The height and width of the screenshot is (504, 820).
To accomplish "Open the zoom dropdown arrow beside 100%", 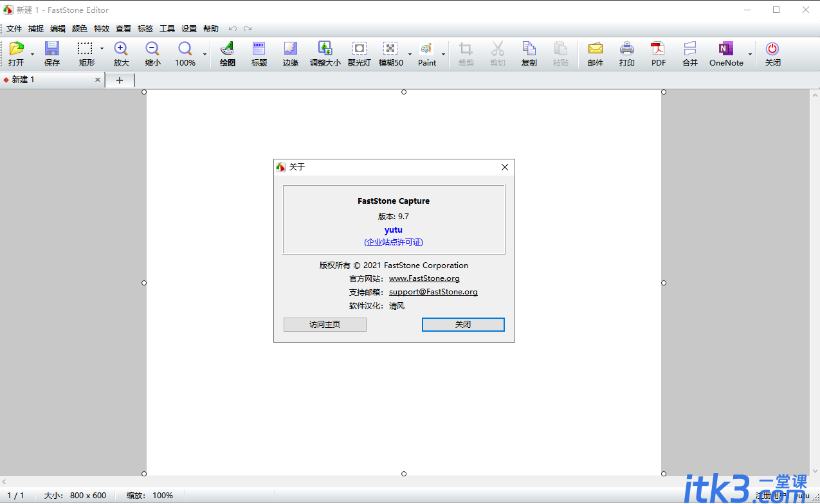I will pyautogui.click(x=205, y=55).
